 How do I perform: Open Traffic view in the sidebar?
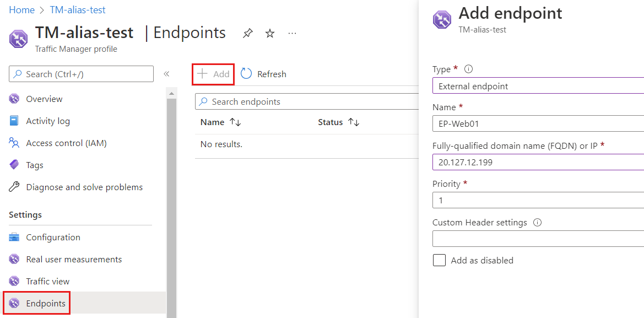tap(47, 282)
